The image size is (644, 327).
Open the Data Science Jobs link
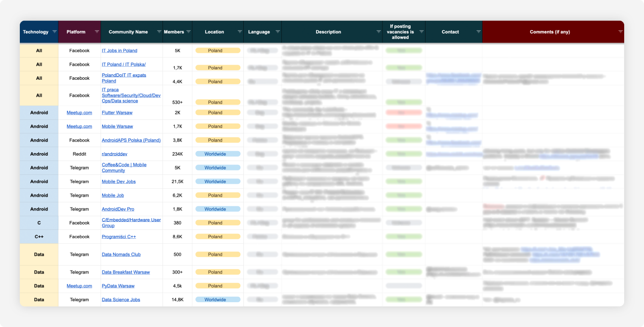tap(121, 300)
